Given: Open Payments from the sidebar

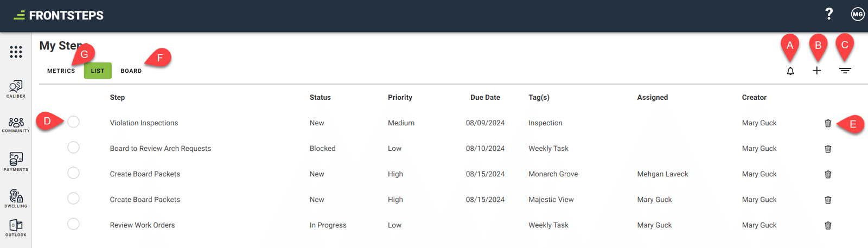Looking at the screenshot, I should click(16, 162).
